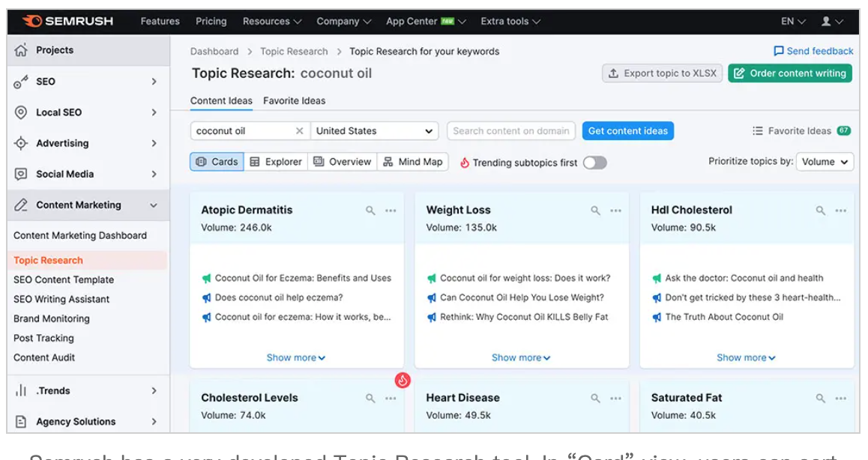Viewport: 868px width, 460px height.
Task: Click magnifier icon on Hdl Cholesterol card
Action: (x=821, y=211)
